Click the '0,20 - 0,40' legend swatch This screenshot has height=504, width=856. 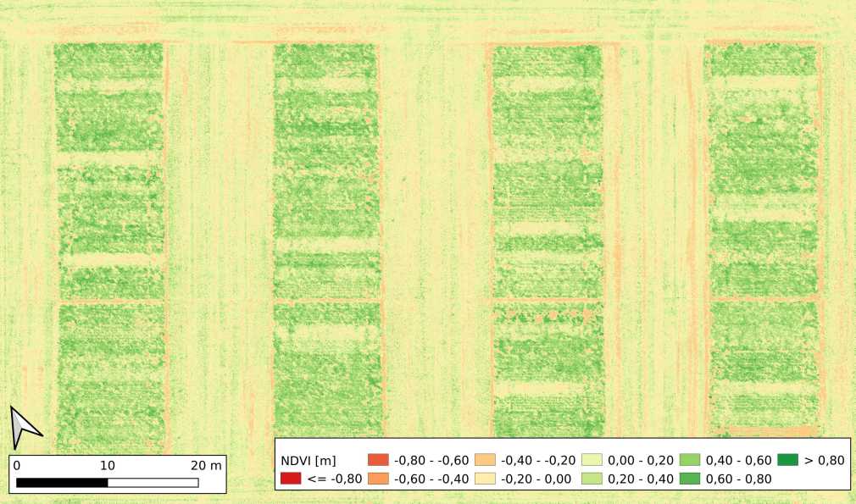tap(592, 479)
